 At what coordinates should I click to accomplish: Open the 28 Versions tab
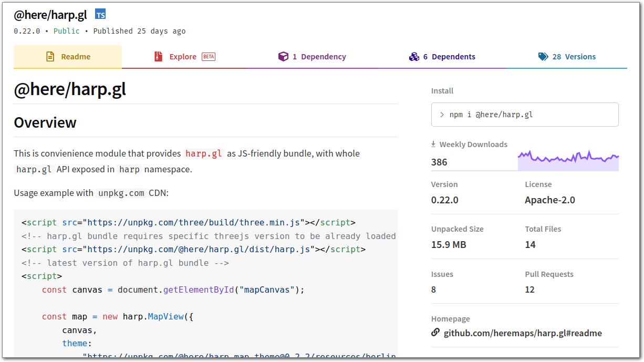[x=567, y=57]
